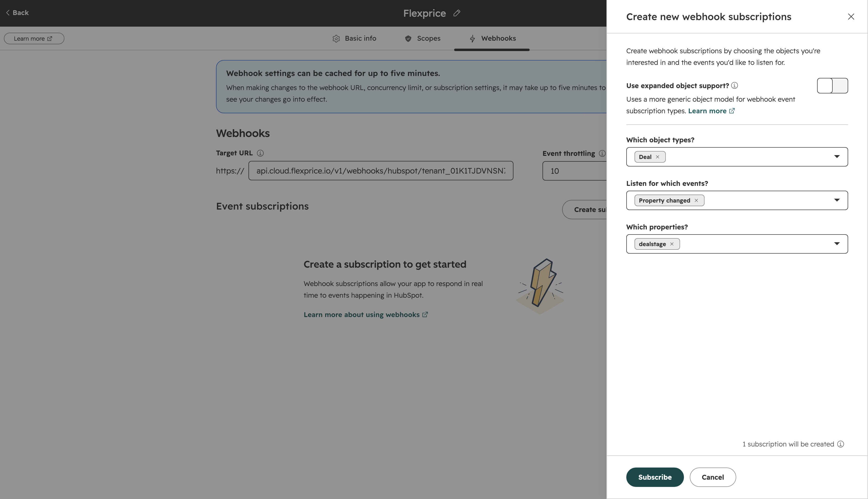Click the dealstage chip label
This screenshot has width=868, height=499.
click(x=652, y=244)
